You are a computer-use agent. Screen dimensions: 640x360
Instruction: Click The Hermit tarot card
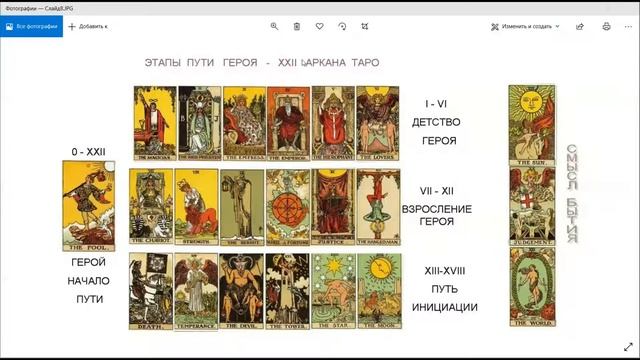(x=242, y=207)
